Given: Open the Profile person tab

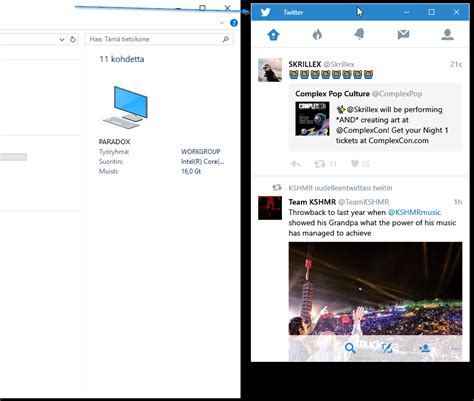Looking at the screenshot, I should point(447,34).
